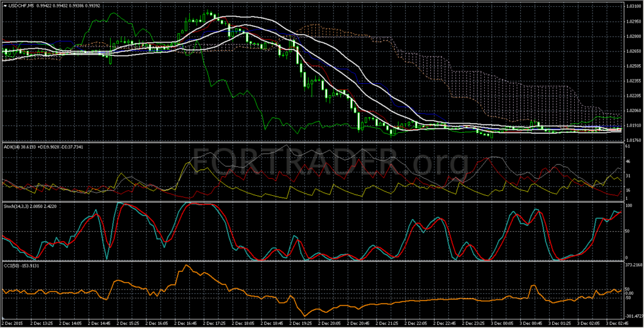Click the 2 Dec 21:25 time label

point(388,324)
